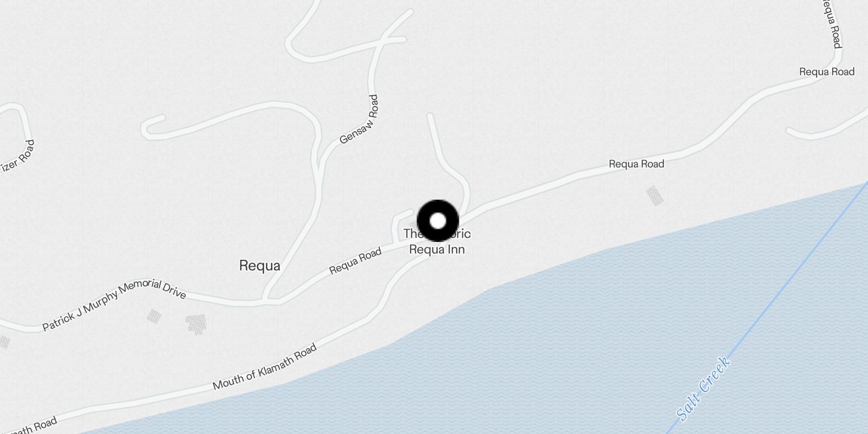Viewport: 868px width, 434px height.
Task: Click the Gensaw Road label
Action: coord(359,119)
